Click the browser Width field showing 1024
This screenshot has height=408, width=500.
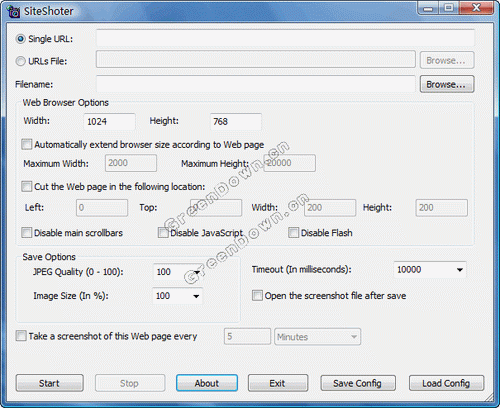[109, 121]
